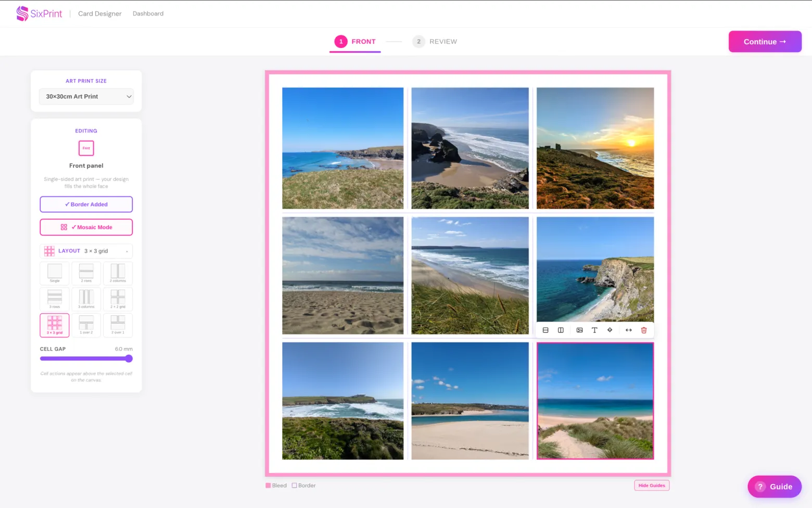Click the horizontal swap arrows icon
This screenshot has width=812, height=508.
tap(629, 330)
